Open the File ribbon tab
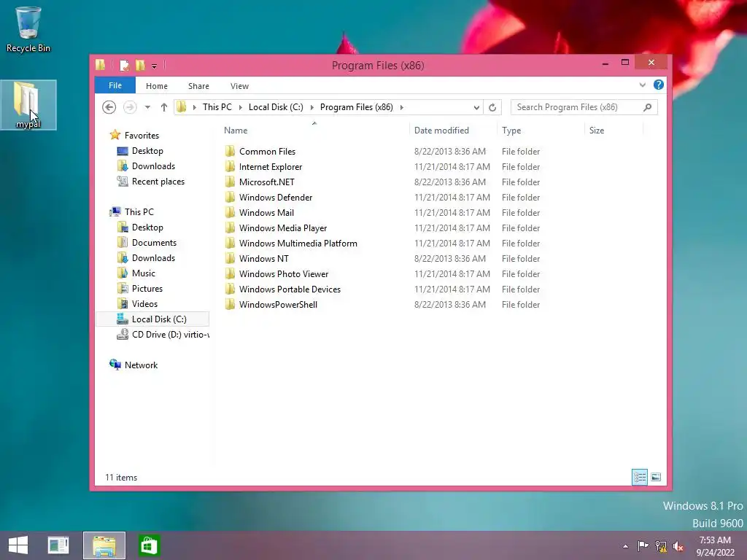The width and height of the screenshot is (747, 560). [x=115, y=85]
